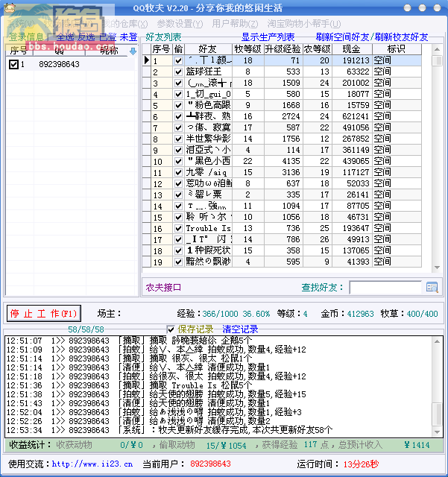The height and width of the screenshot is (477, 448).
Task: Click the 农夫接口 link
Action: [x=163, y=288]
